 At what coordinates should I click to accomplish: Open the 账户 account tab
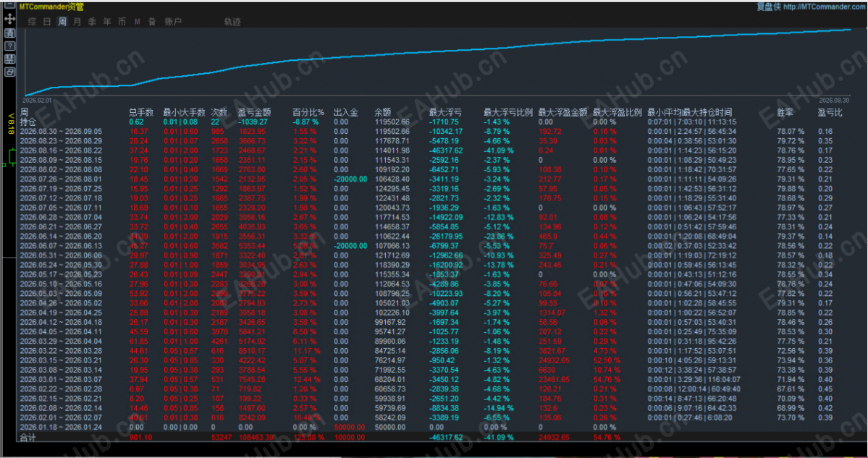pyautogui.click(x=173, y=22)
